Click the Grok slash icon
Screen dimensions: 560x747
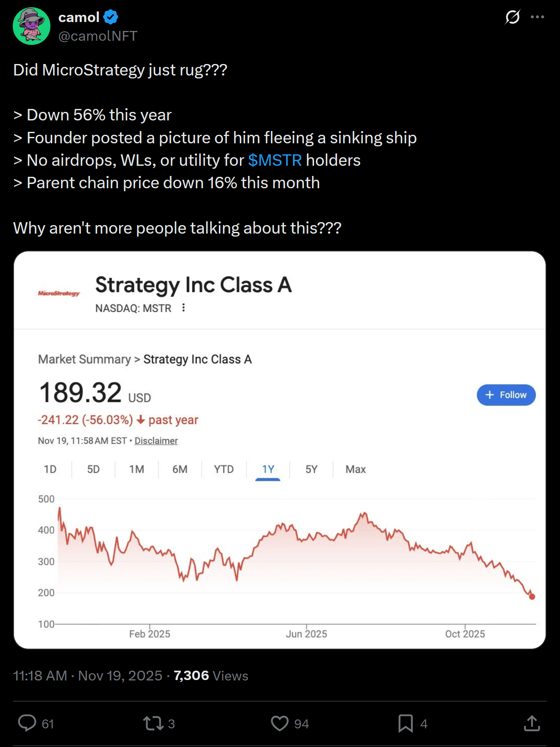pos(512,17)
